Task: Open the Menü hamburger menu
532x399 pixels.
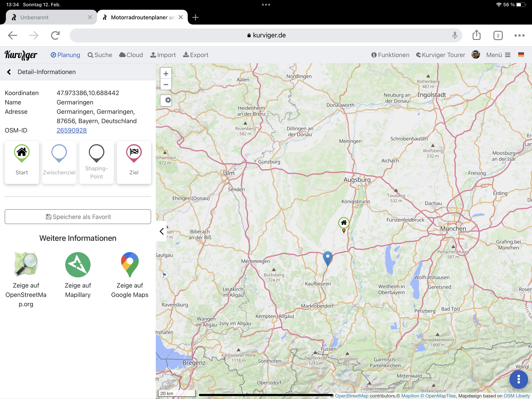Action: point(498,55)
